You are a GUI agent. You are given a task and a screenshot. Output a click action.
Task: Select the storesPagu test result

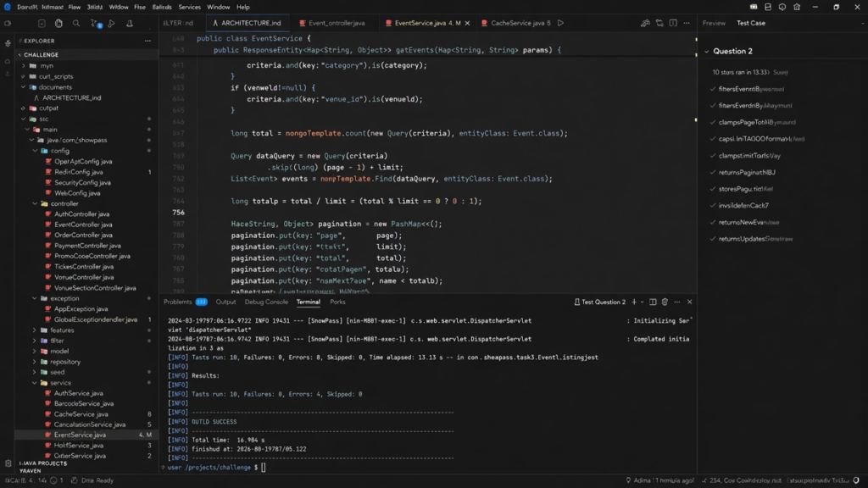point(746,189)
